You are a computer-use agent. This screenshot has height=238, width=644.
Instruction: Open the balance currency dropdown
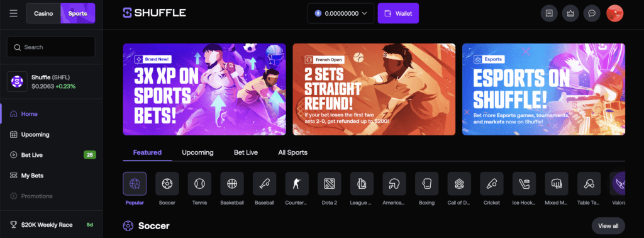click(x=341, y=14)
